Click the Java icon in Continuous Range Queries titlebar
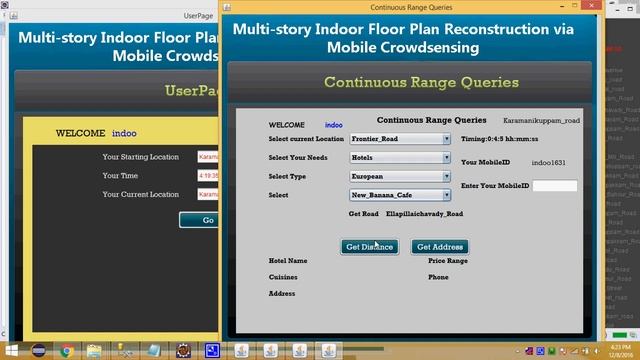 click(227, 7)
